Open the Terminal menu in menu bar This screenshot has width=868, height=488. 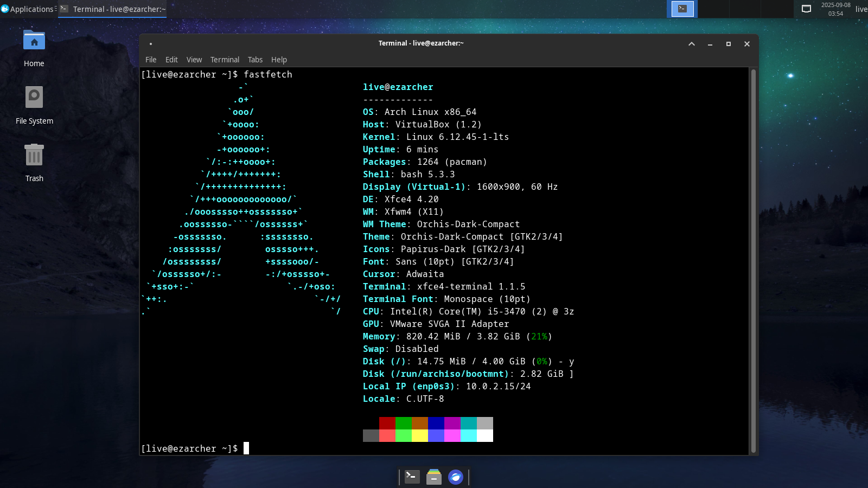click(x=225, y=60)
